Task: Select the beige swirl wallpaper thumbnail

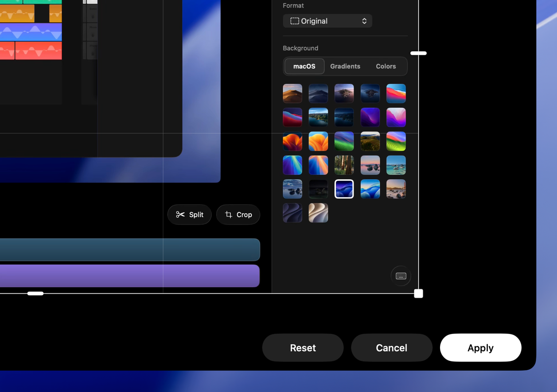Action: [318, 213]
